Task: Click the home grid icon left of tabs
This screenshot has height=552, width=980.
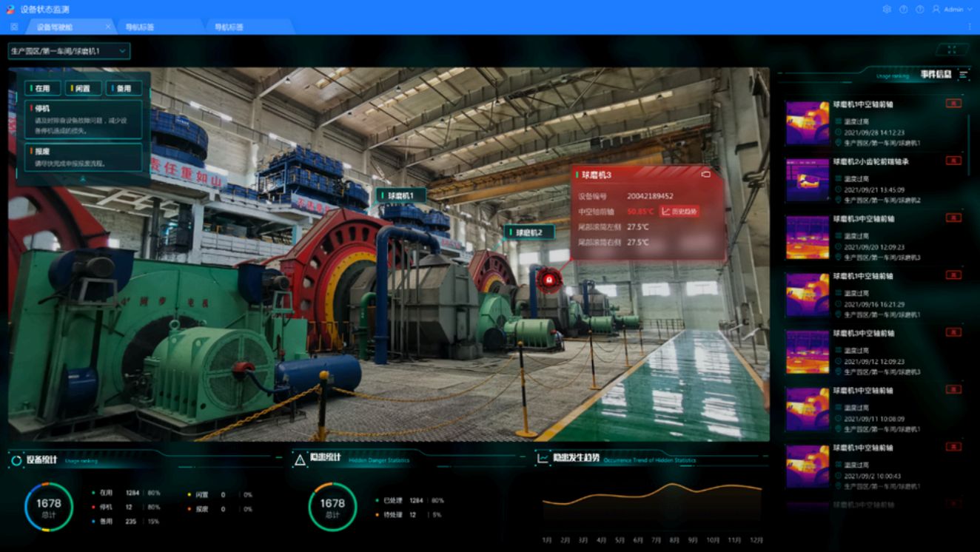Action: (x=14, y=27)
